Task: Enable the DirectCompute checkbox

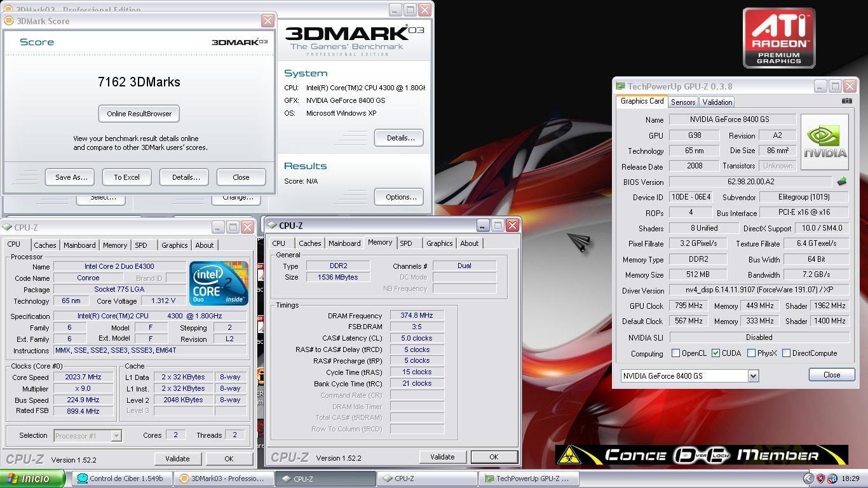Action: click(x=786, y=353)
